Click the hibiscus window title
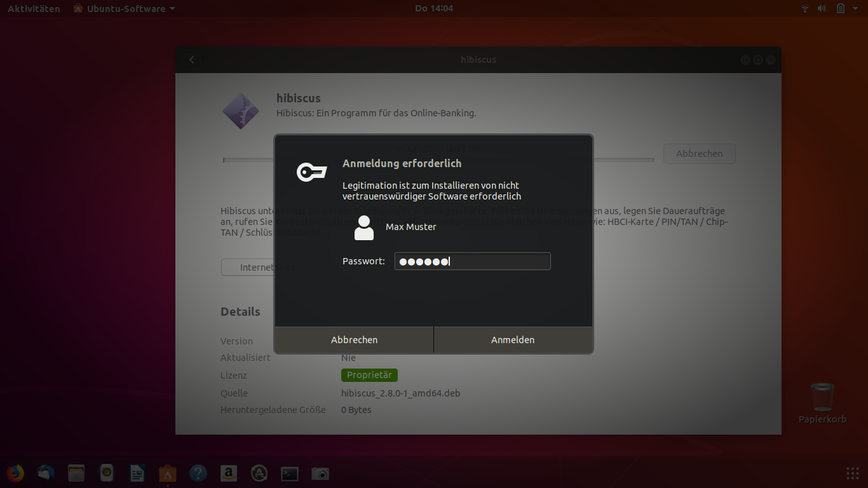Screen dimensions: 868x488 pos(478,60)
